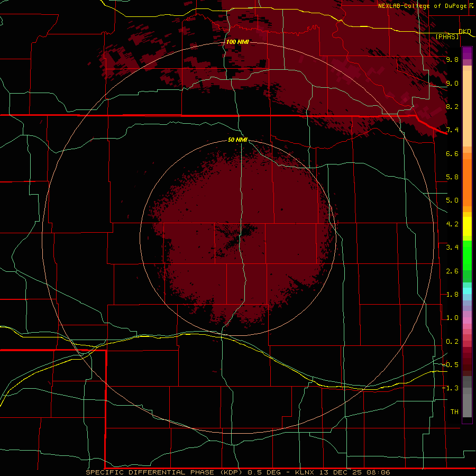The image size is (476, 476).
Task: Click the 1.0 value on color scale
Action: 452,318
